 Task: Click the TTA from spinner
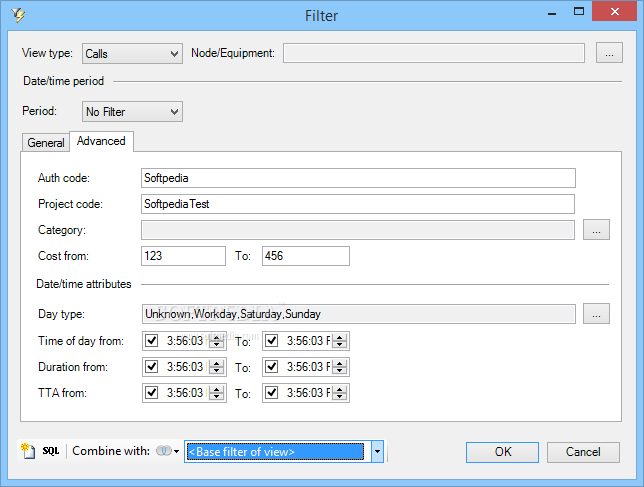(216, 393)
